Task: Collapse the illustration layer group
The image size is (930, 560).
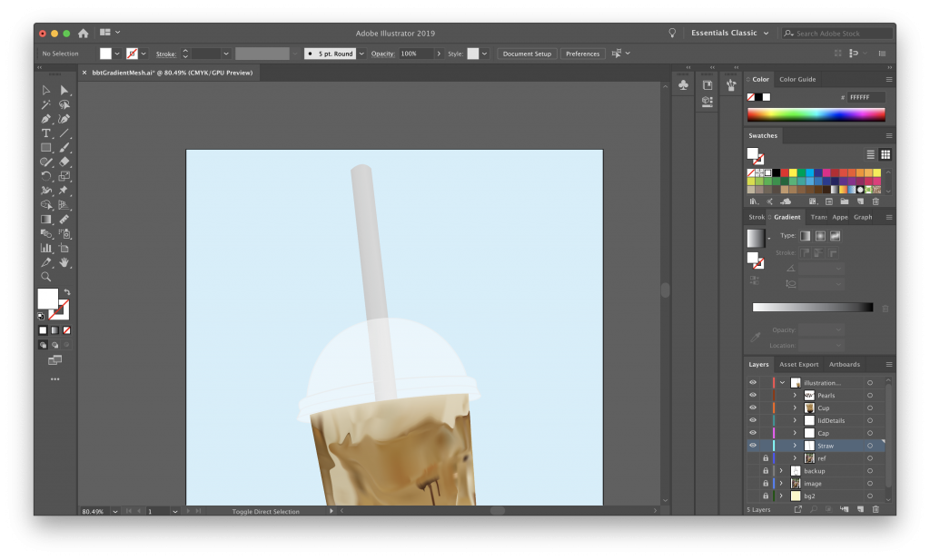Action: 782,381
